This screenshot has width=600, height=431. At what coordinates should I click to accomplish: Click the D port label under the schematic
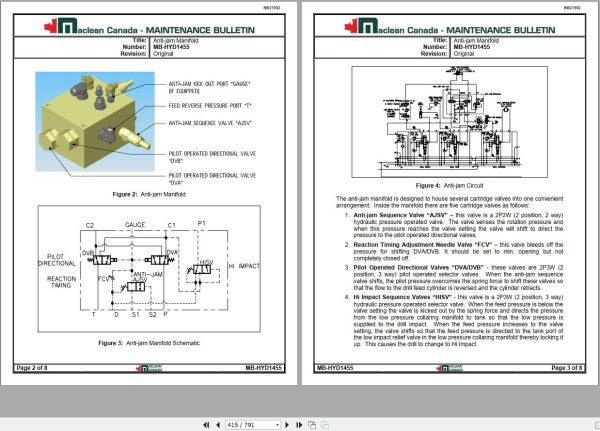coord(116,315)
